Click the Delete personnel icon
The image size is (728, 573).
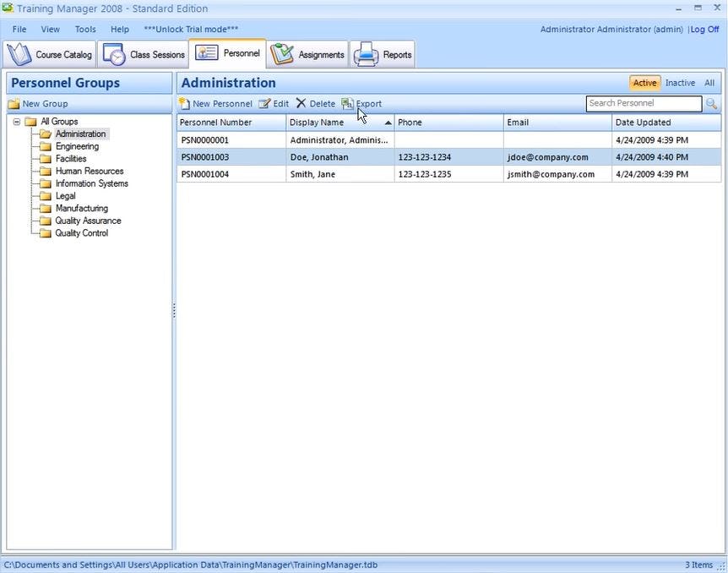[302, 103]
